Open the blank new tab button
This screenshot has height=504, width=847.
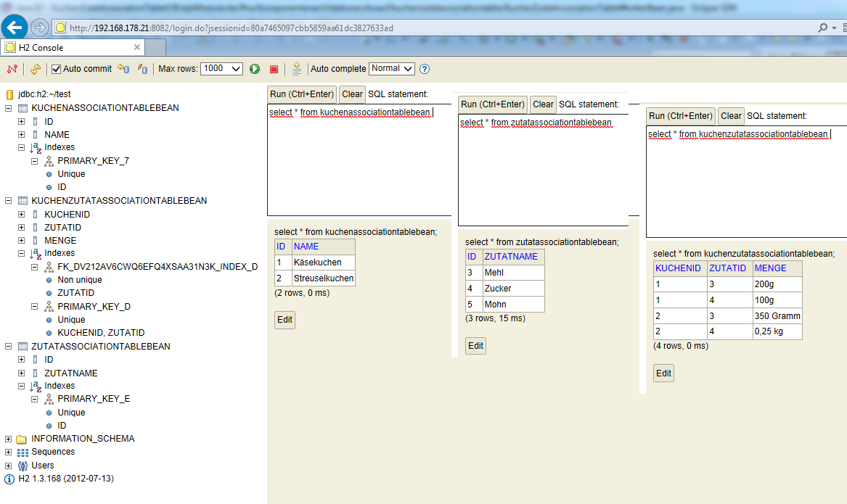155,47
